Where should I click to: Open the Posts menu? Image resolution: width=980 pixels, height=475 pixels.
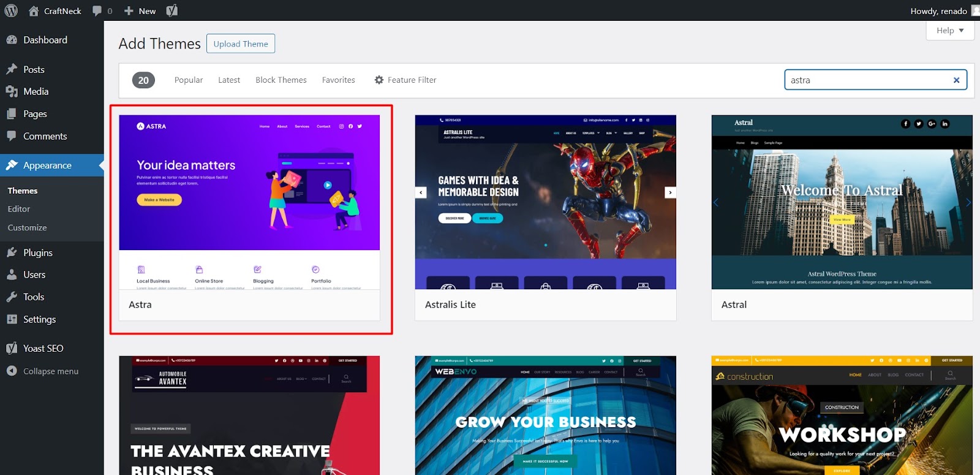34,69
